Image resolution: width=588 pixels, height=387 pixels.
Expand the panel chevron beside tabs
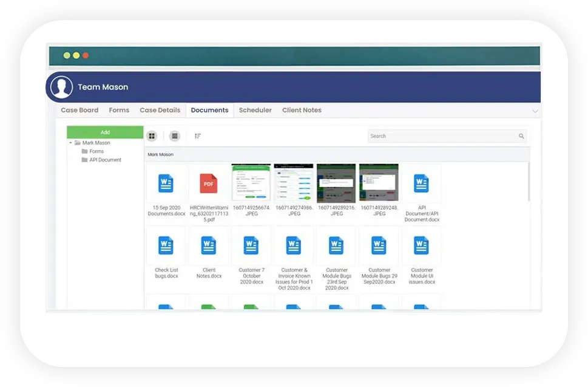coord(535,111)
